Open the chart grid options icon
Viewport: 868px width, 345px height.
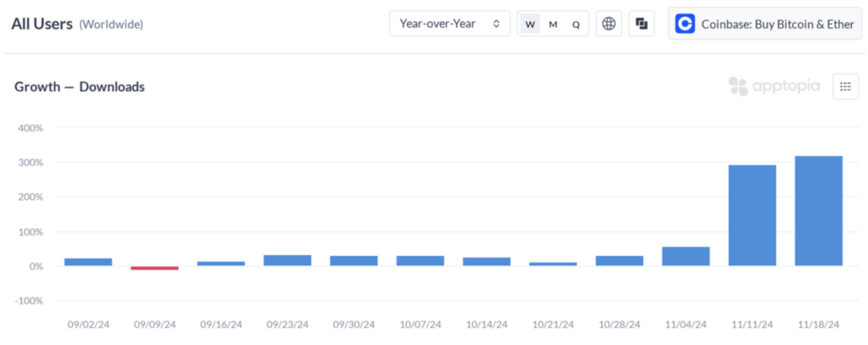845,86
